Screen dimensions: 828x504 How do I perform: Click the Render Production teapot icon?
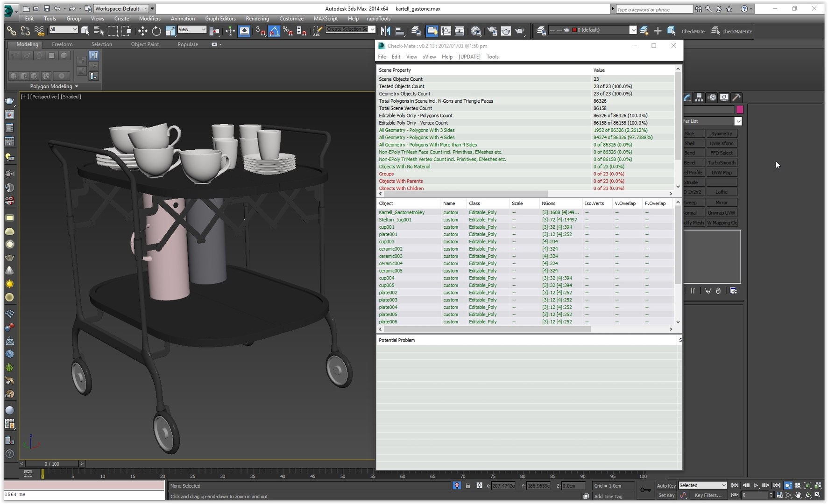click(520, 31)
